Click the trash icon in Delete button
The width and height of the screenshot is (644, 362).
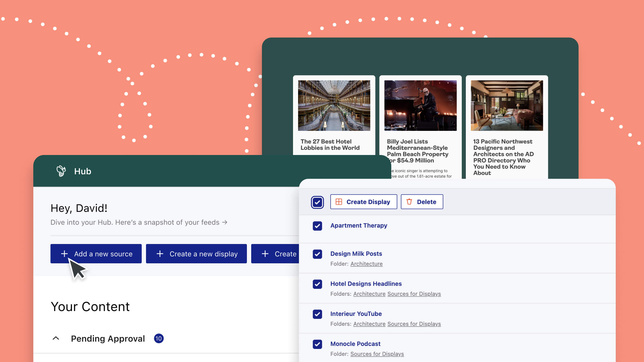pyautogui.click(x=409, y=202)
